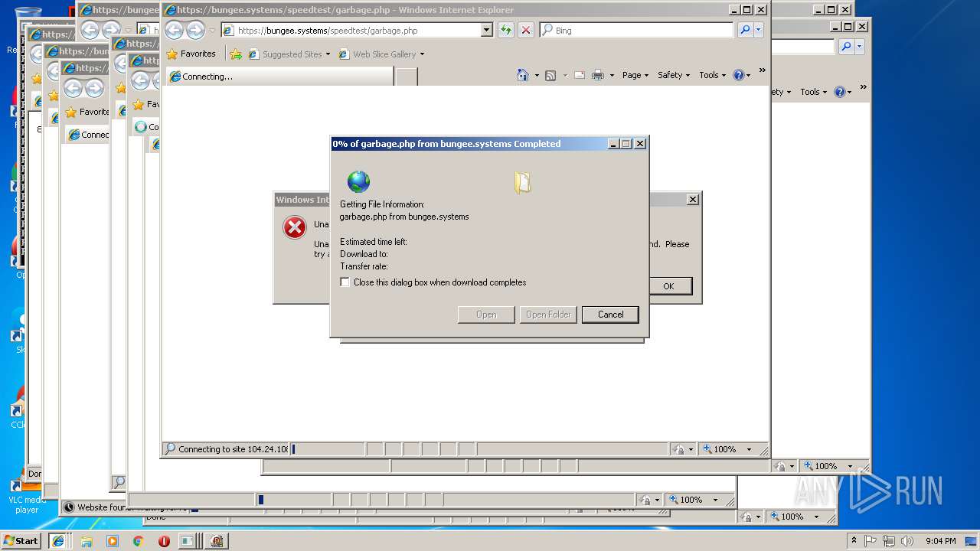Cancel the garbage.php download
Image resolution: width=980 pixels, height=551 pixels.
click(x=610, y=315)
